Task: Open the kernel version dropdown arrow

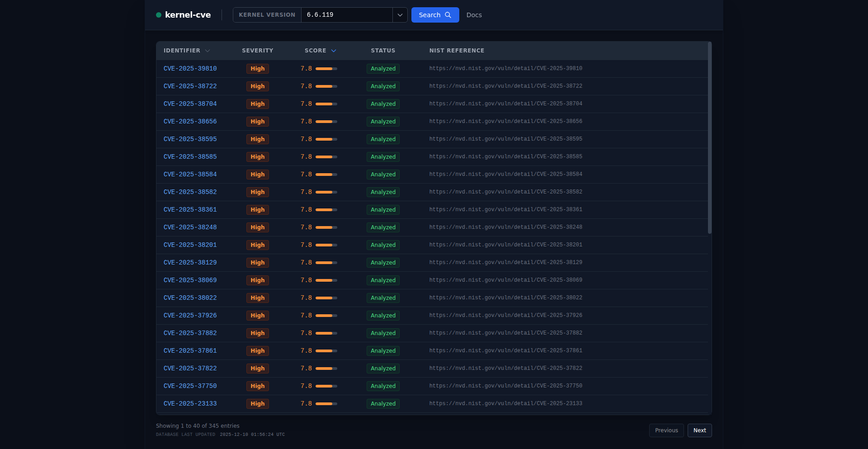Action: 400,15
